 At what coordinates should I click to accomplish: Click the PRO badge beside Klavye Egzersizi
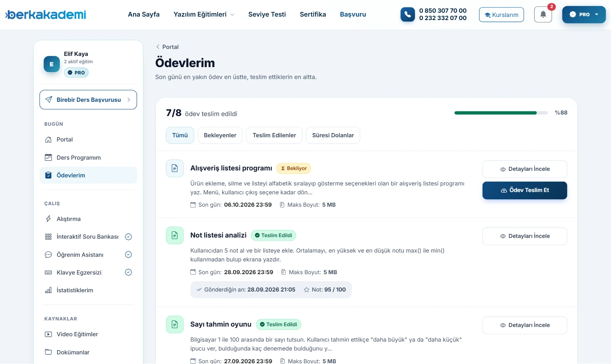128,272
